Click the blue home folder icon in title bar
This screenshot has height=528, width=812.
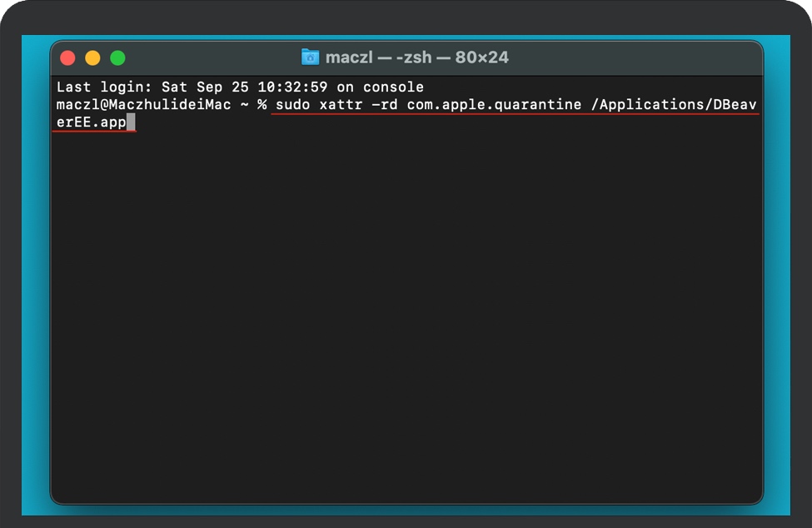coord(310,57)
